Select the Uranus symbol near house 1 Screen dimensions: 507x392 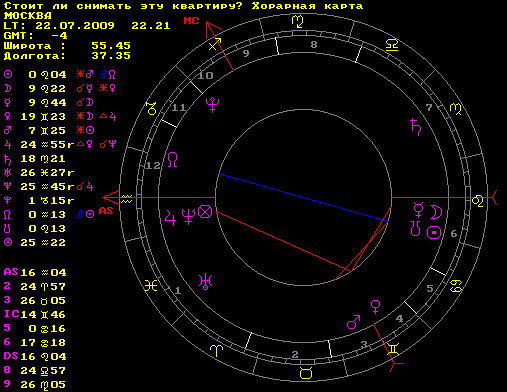point(205,282)
